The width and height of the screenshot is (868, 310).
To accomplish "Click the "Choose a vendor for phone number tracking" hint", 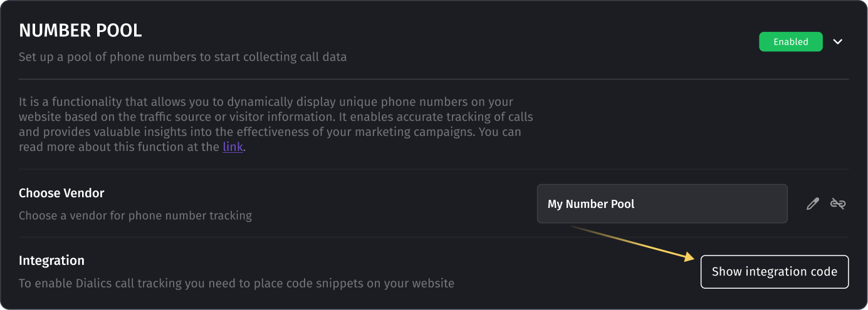I will pos(135,215).
